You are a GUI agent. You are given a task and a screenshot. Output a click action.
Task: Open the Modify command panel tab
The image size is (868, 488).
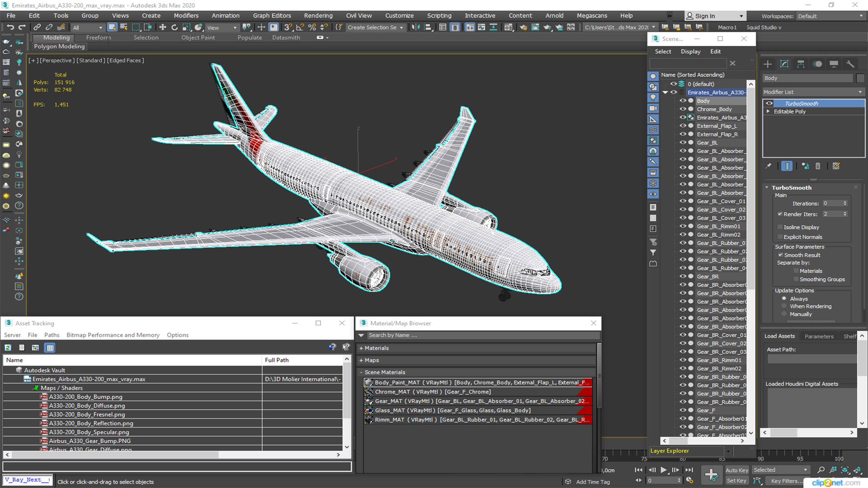(x=784, y=64)
